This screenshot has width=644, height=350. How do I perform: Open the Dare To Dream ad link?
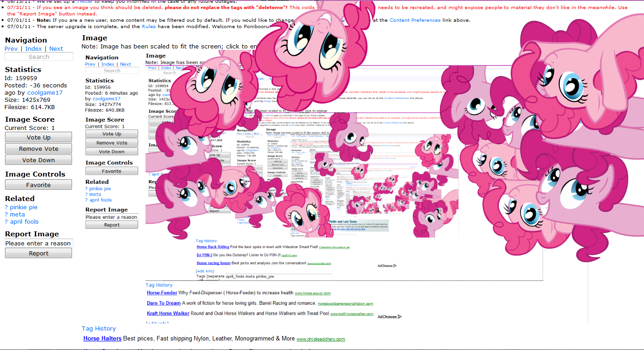(x=163, y=303)
